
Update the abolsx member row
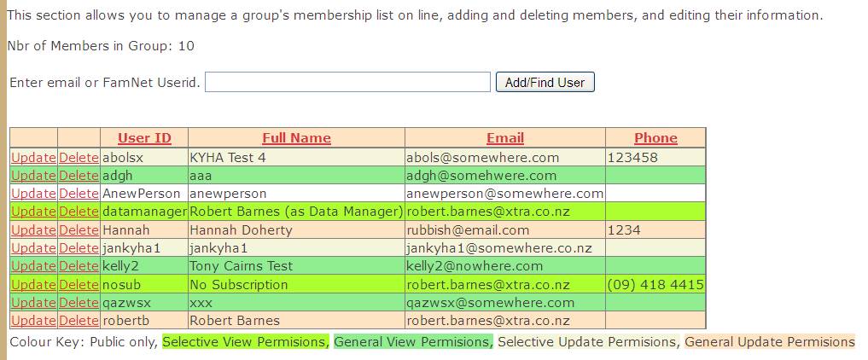coord(33,158)
